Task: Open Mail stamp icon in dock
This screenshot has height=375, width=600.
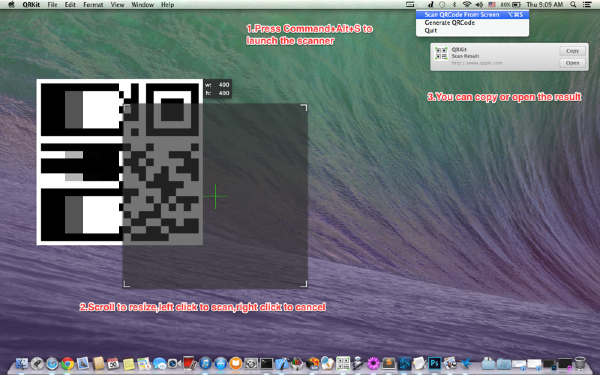Action: coord(83,363)
